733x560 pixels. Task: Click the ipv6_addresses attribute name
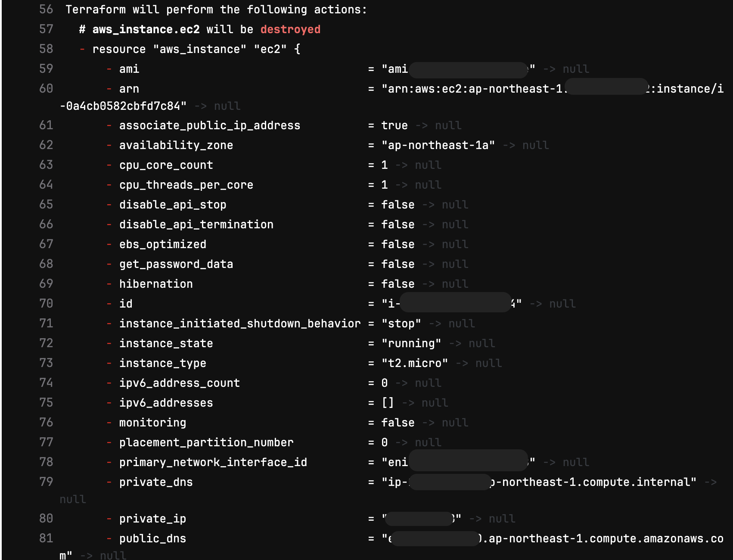point(166,403)
